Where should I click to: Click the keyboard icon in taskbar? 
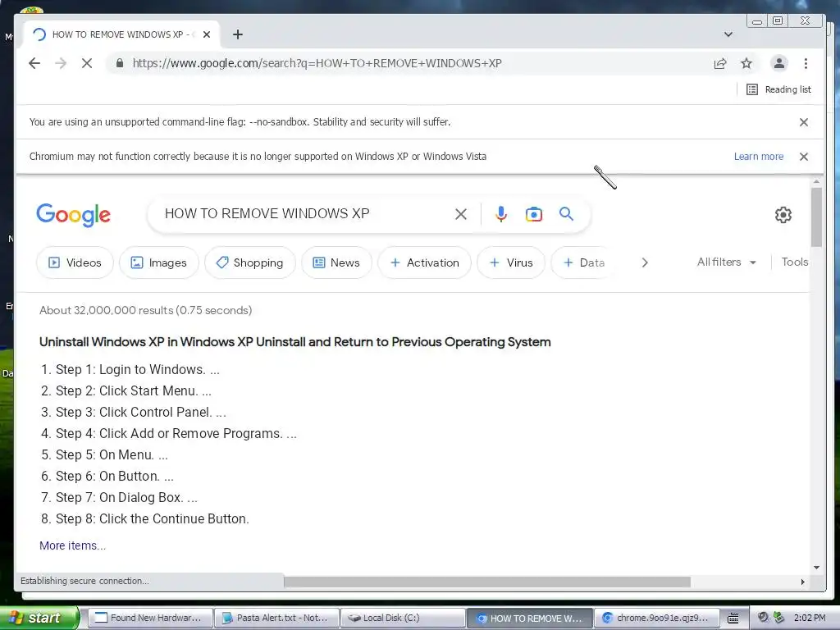click(x=733, y=619)
